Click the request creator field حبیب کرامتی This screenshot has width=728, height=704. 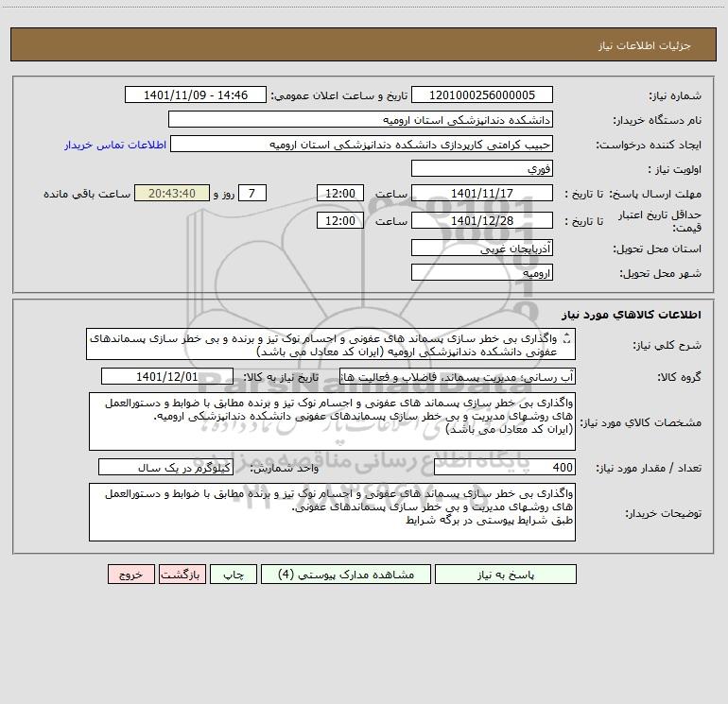[x=362, y=145]
